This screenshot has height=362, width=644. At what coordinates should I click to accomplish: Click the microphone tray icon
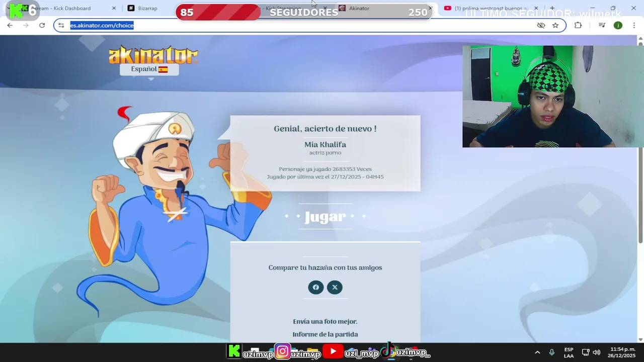click(552, 352)
